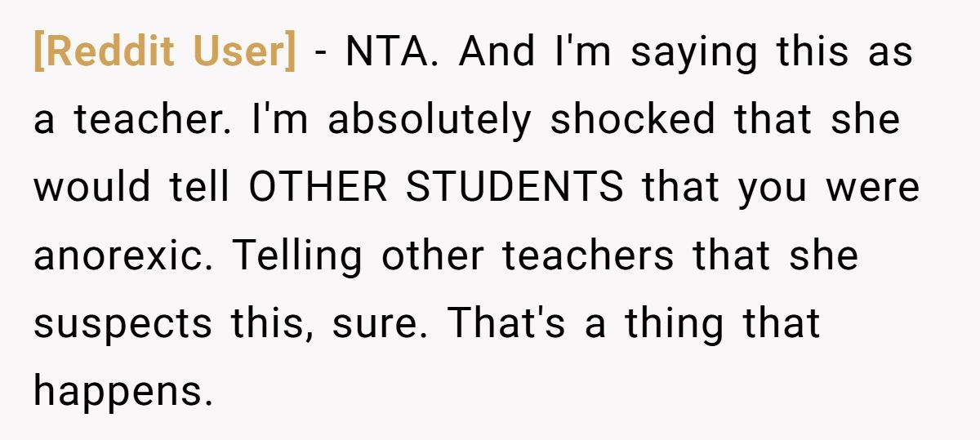Click the word "And" after NTA
This screenshot has height=440, width=980.
click(496, 53)
